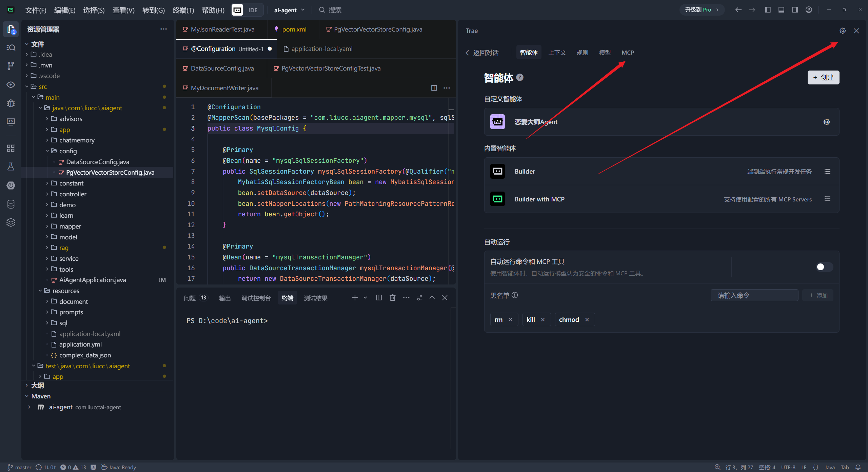Open the 文件(F) menu
Screen dimensions: 868x472
point(36,10)
